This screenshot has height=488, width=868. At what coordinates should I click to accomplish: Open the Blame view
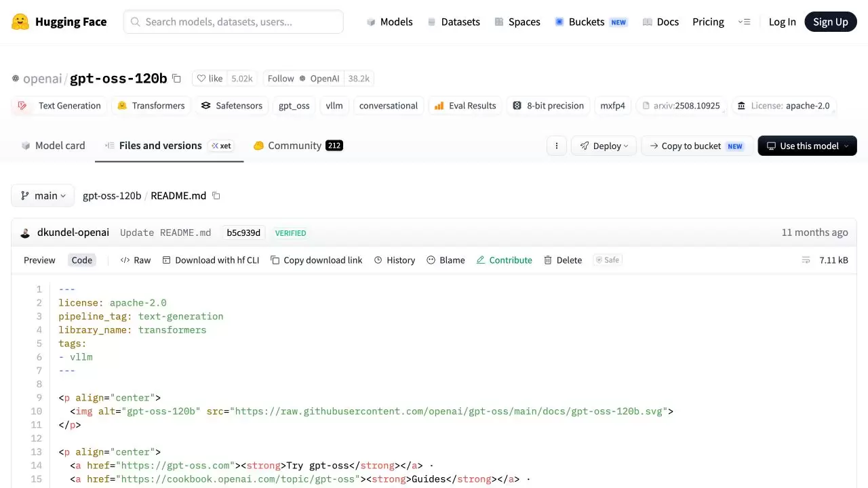446,260
